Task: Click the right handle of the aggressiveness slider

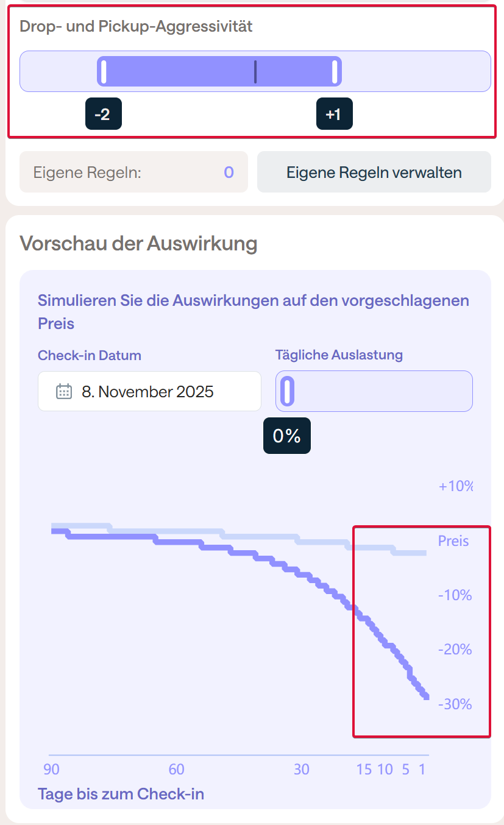Action: point(335,71)
